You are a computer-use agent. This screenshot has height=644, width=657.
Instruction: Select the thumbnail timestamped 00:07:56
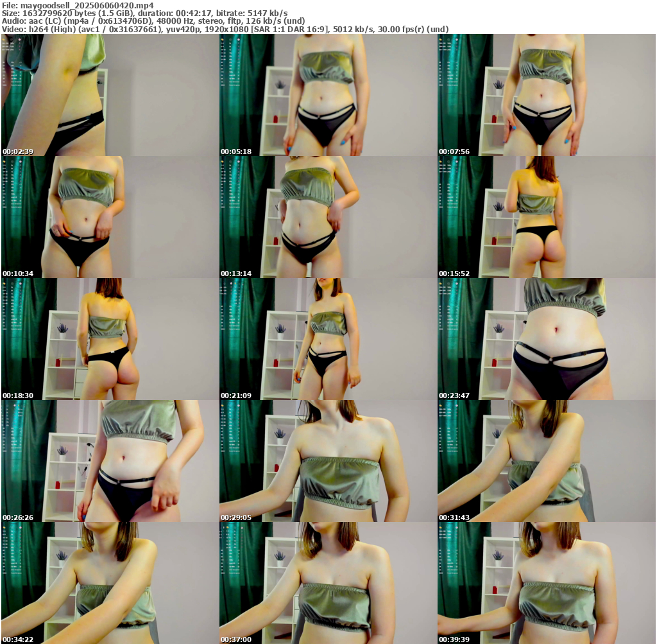pos(547,95)
